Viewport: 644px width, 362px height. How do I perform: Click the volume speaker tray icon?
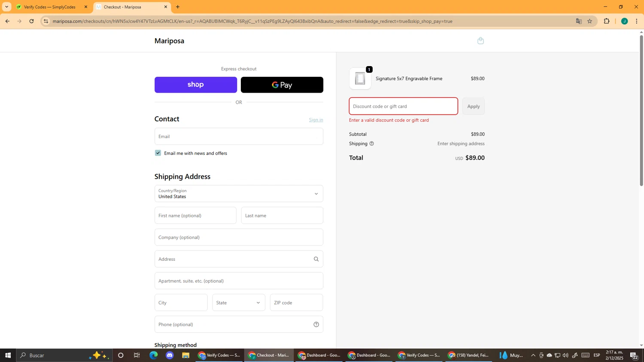click(565, 355)
